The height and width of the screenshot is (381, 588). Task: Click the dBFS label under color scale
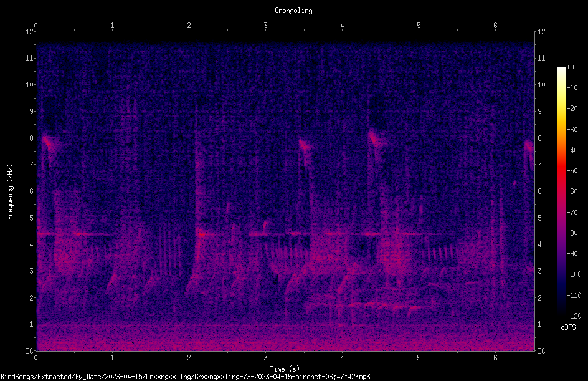tap(568, 327)
